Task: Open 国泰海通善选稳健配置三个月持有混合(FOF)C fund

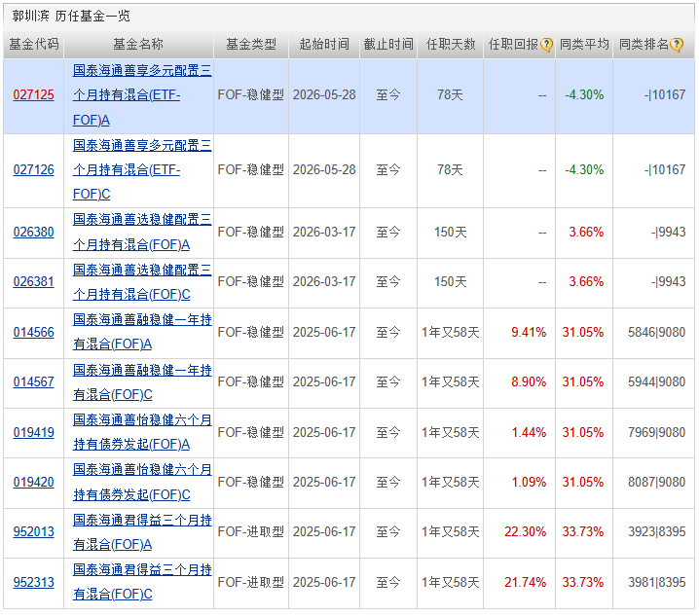Action: click(142, 281)
